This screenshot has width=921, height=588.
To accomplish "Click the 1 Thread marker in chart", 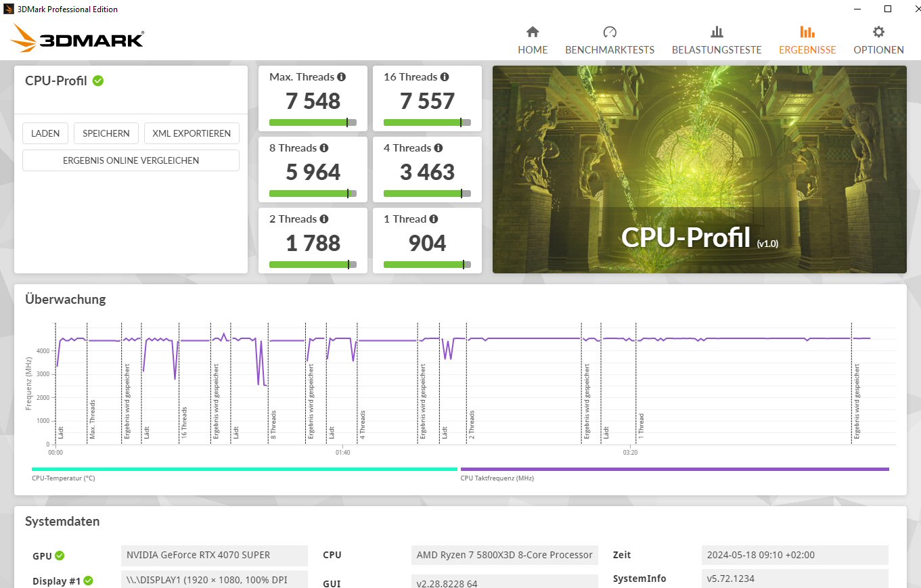I will pyautogui.click(x=641, y=426).
